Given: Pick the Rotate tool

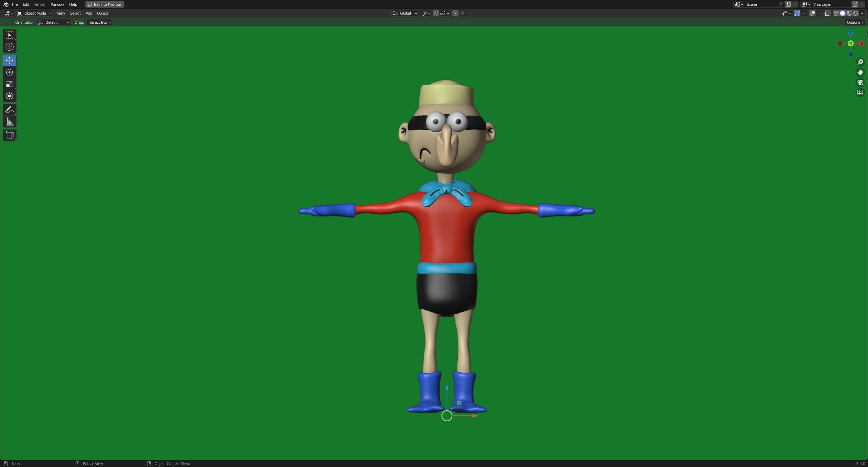Looking at the screenshot, I should pyautogui.click(x=9, y=72).
